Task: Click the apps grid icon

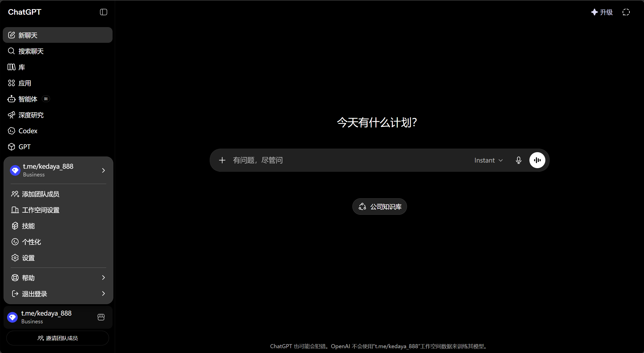Action: coord(11,83)
